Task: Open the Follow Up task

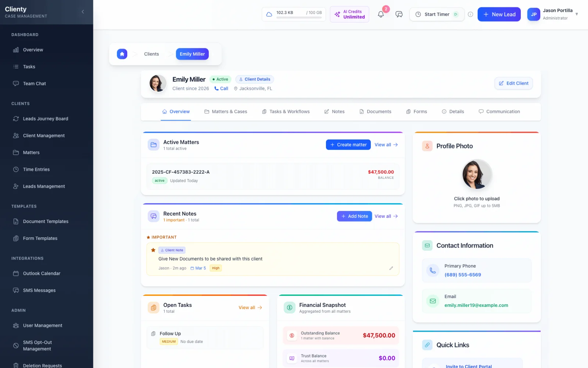Action: 205,337
